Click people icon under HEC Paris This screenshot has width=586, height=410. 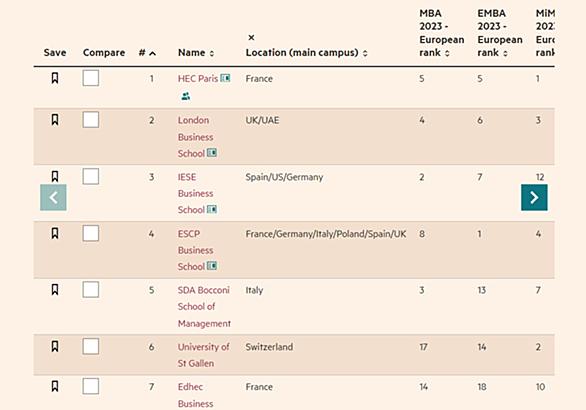pos(186,96)
